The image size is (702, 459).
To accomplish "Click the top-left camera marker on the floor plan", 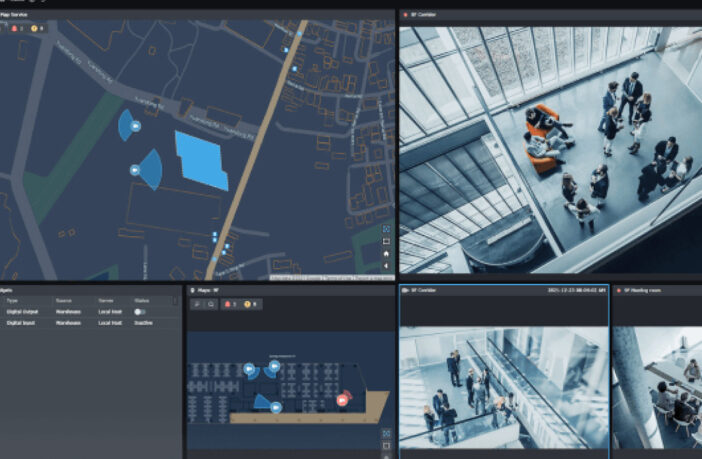I will [249, 369].
